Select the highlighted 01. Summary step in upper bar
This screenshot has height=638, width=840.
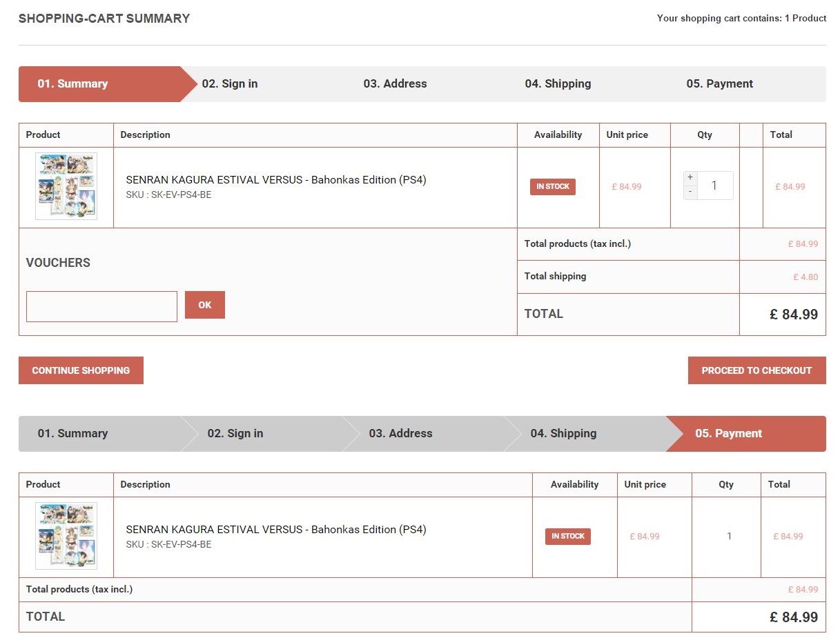click(x=99, y=84)
